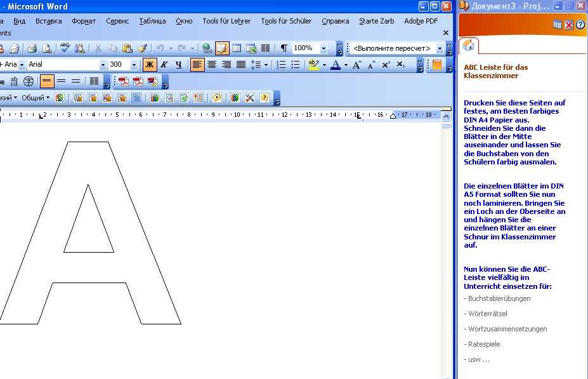Click the grow font size icon

coord(357,65)
